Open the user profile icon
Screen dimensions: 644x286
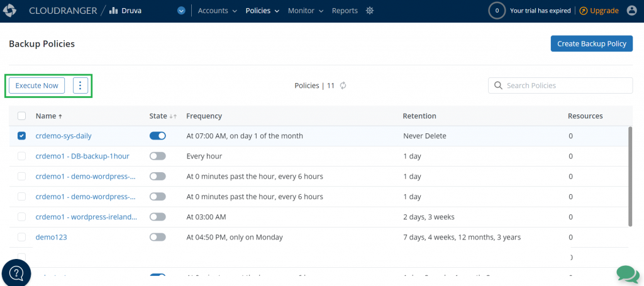pos(631,11)
